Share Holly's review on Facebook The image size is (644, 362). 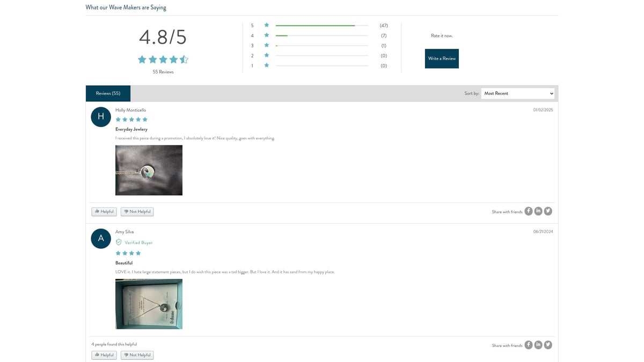tap(529, 211)
